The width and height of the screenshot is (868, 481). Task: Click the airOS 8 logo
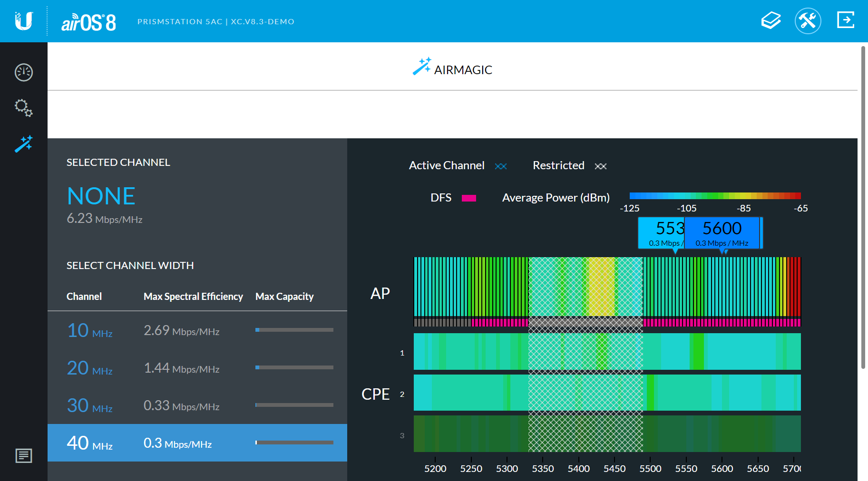pos(89,22)
